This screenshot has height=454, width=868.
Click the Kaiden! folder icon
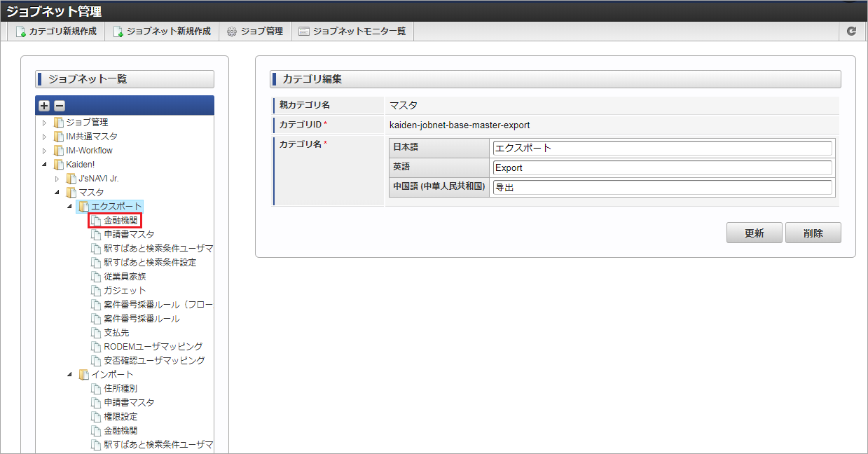(x=59, y=165)
